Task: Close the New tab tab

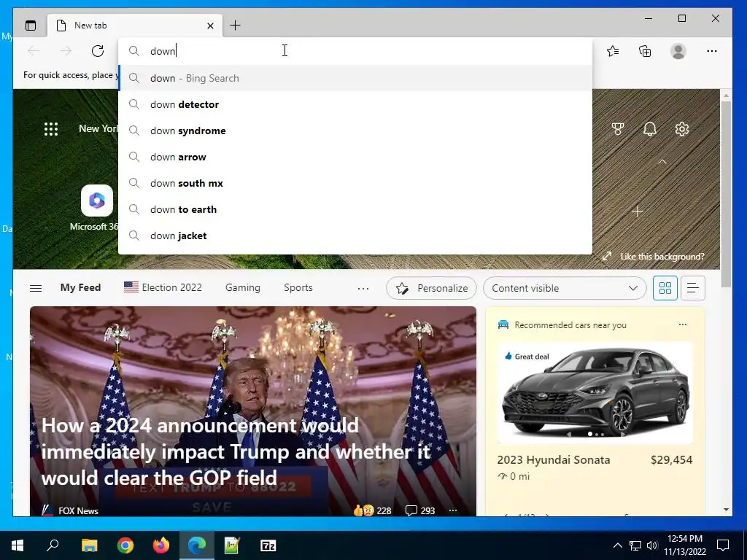Action: point(210,26)
